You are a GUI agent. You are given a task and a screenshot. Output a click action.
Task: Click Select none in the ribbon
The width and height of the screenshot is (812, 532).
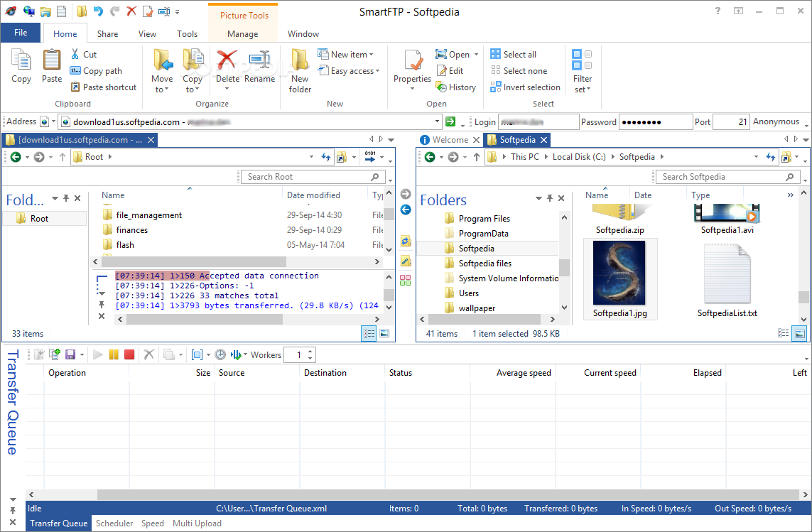pyautogui.click(x=519, y=71)
